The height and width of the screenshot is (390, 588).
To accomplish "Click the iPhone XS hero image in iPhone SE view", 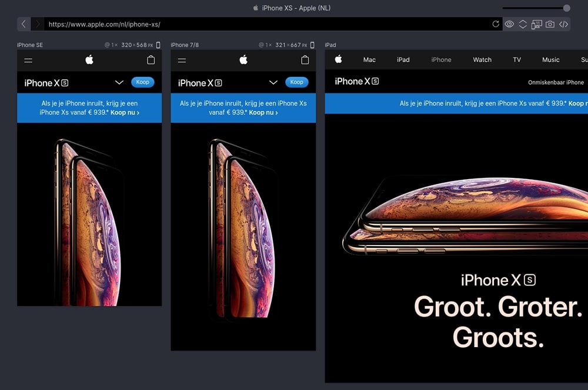I will 88,222.
